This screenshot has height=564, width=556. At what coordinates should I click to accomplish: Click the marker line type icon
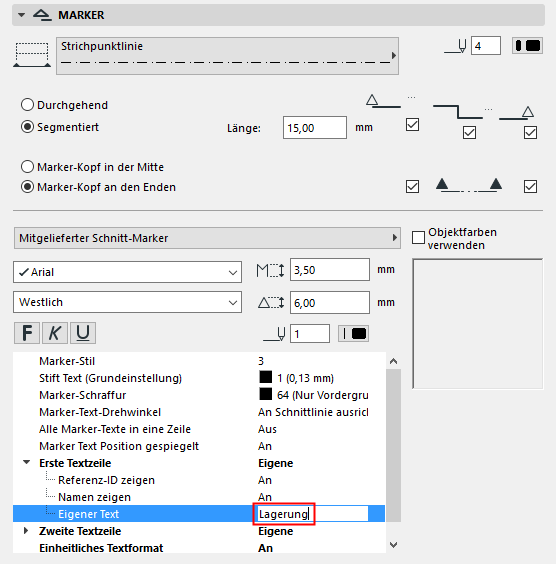[32, 55]
